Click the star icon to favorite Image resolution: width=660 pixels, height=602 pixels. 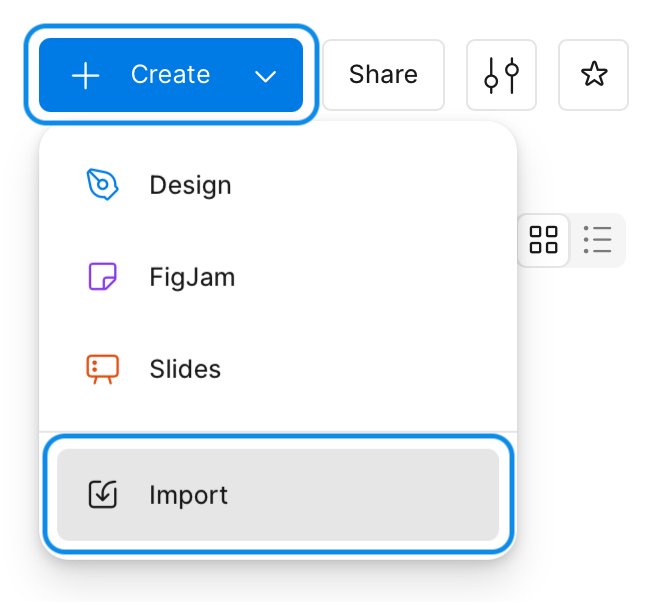(593, 75)
